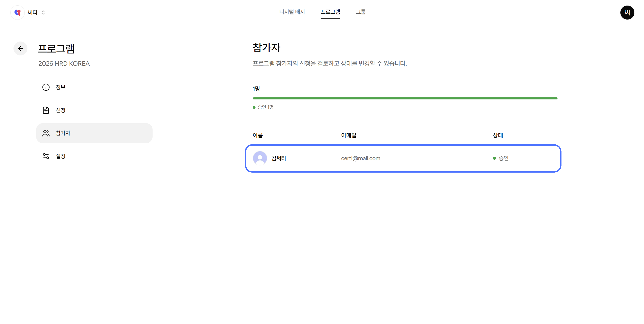The image size is (644, 324).
Task: Click the 신청 document icon
Action: click(46, 110)
